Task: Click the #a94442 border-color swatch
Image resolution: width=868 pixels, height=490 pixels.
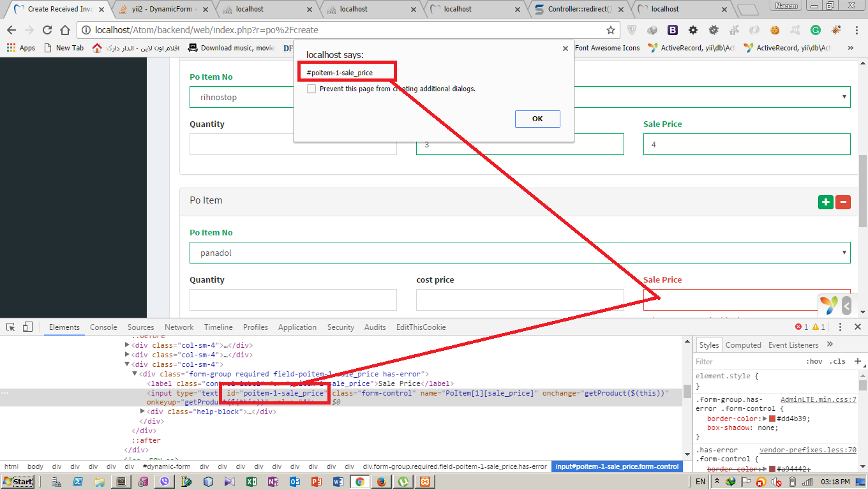Action: point(772,469)
